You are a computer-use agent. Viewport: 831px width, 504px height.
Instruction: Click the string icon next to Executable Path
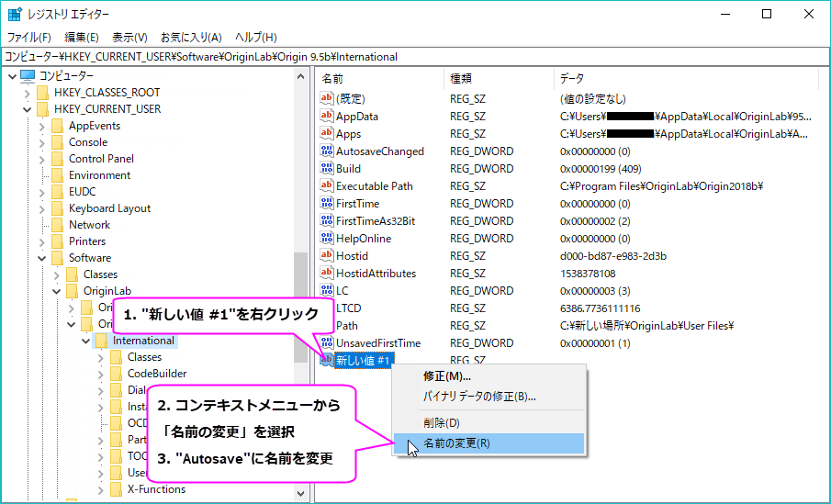tap(327, 186)
